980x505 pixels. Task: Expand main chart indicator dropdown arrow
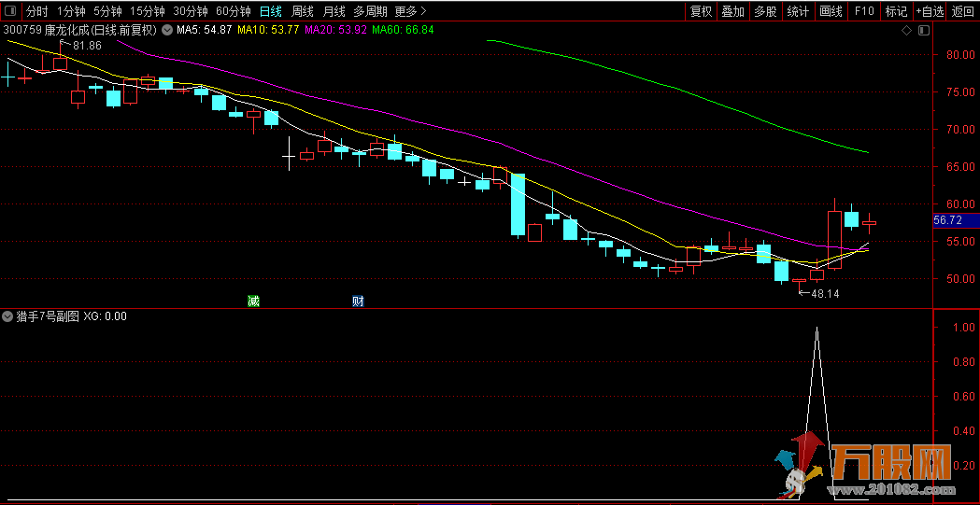[167, 29]
